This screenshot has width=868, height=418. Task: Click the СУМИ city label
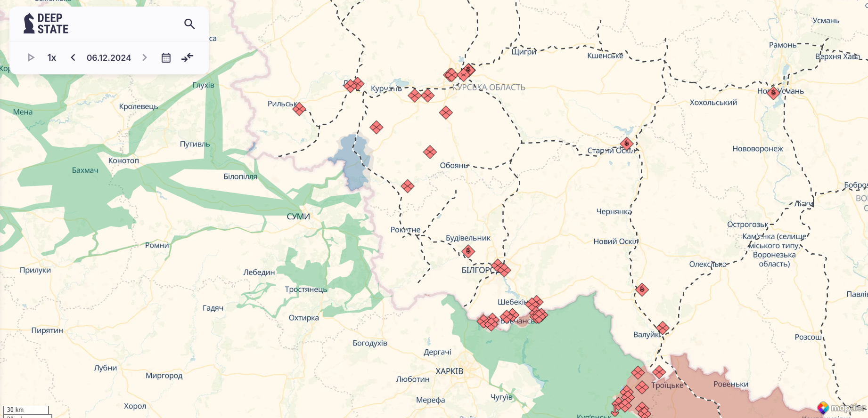(x=298, y=217)
